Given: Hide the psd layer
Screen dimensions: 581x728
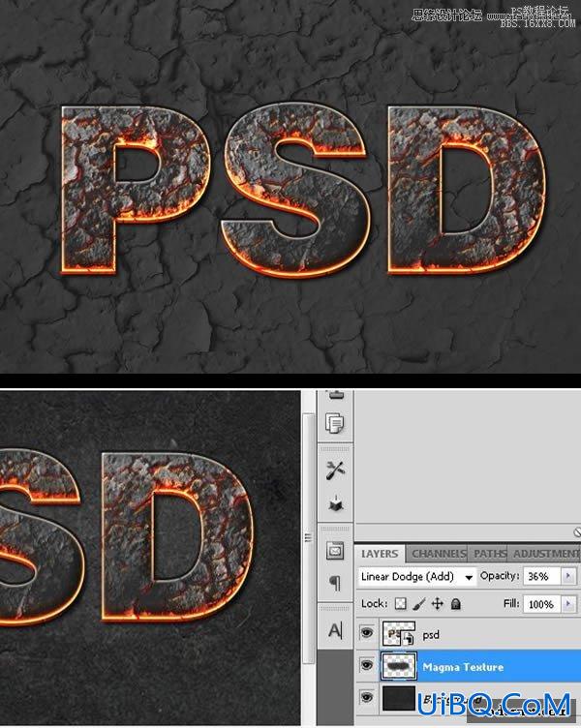Looking at the screenshot, I should click(x=367, y=632).
